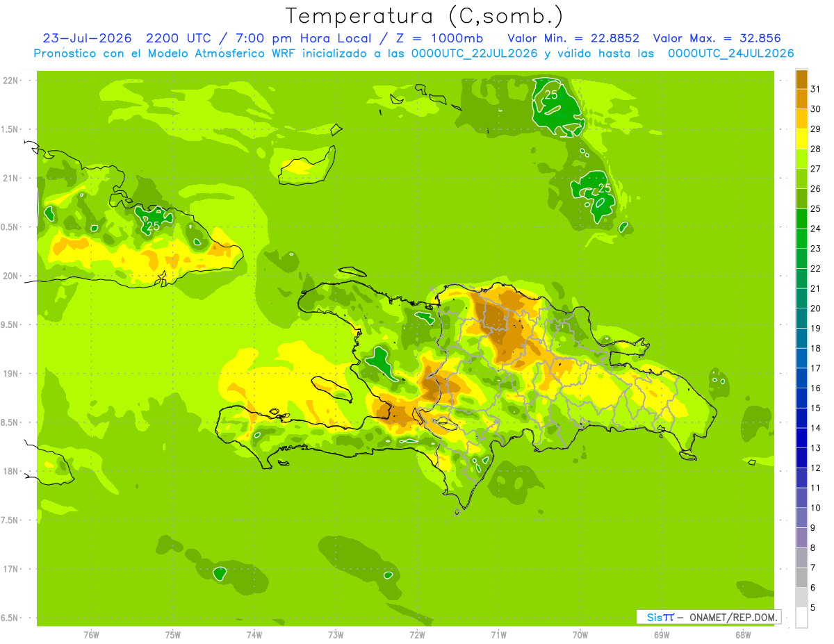
Task: Click the 19N latitude label
Action: pos(10,373)
